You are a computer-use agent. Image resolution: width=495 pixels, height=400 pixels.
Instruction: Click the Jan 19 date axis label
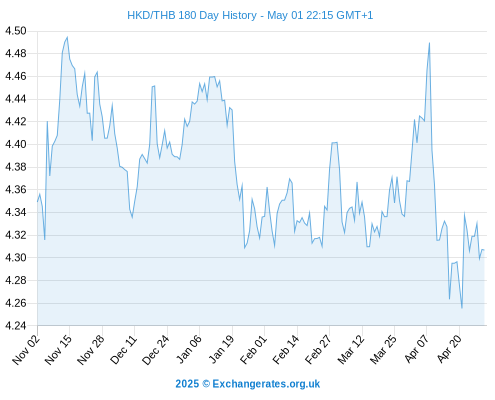(221, 349)
